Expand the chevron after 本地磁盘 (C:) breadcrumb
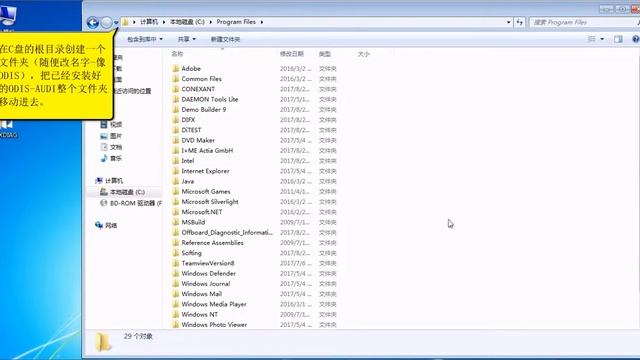 [211, 22]
